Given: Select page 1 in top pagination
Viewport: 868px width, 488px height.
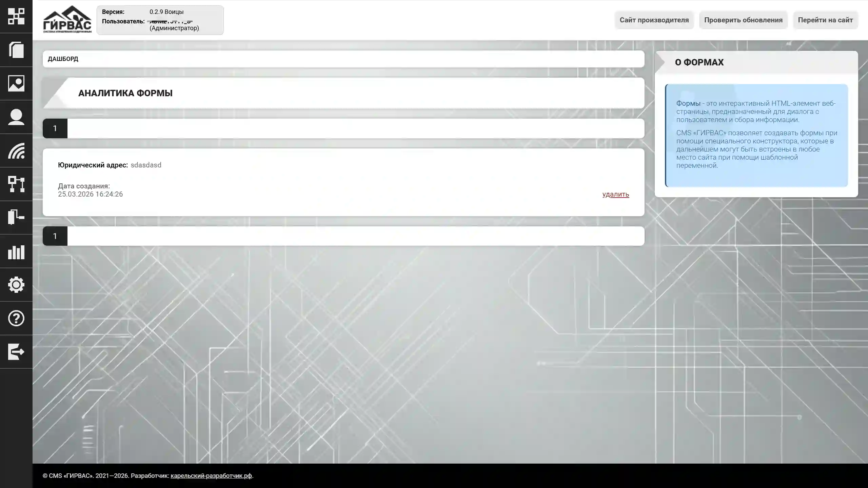Looking at the screenshot, I should click(55, 128).
